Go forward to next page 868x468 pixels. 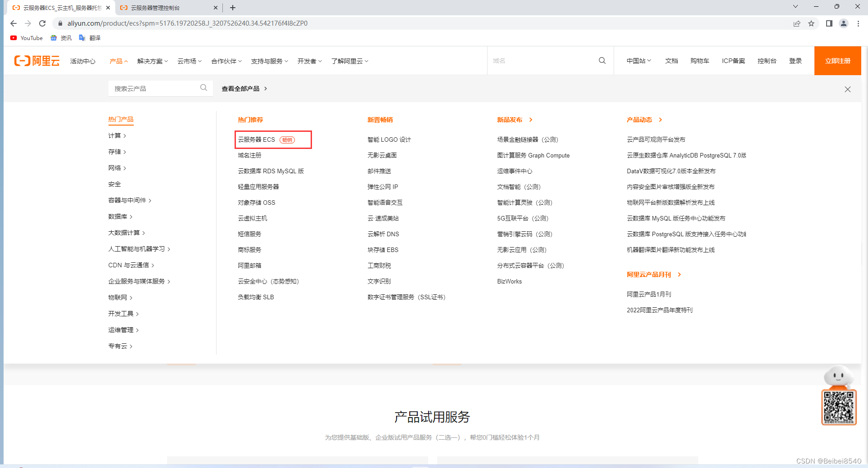28,23
